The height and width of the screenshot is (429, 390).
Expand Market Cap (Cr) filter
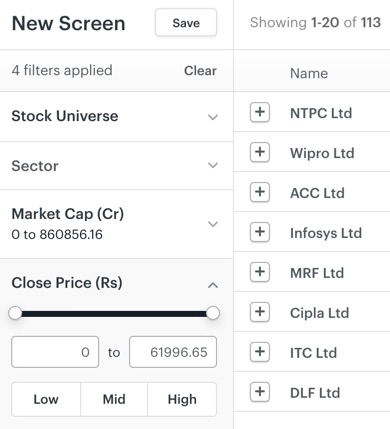pyautogui.click(x=116, y=224)
